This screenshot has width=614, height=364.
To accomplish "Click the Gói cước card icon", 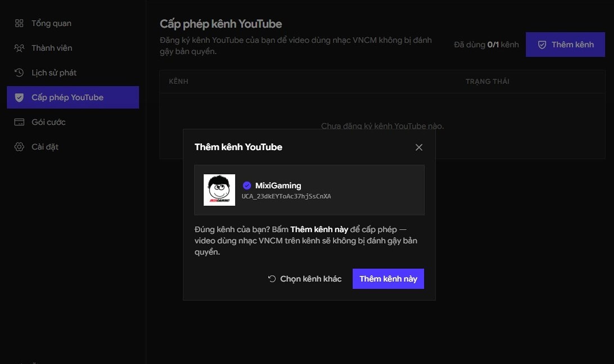I will (x=19, y=122).
